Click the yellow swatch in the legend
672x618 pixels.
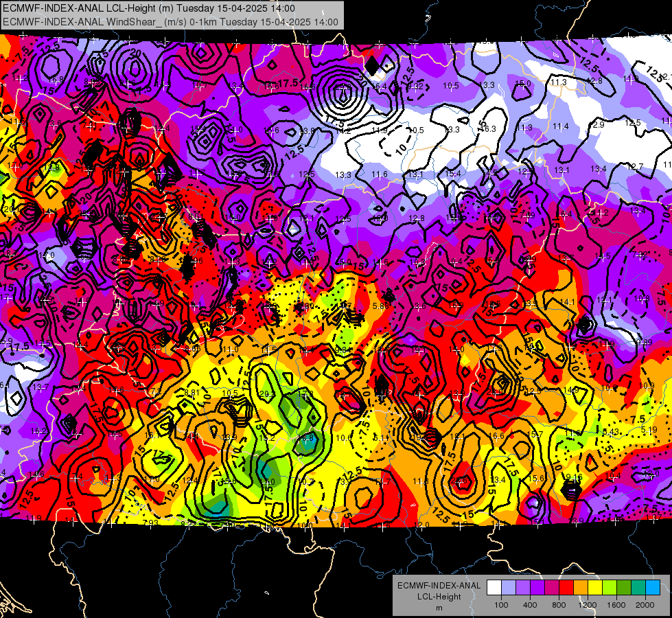click(x=595, y=588)
